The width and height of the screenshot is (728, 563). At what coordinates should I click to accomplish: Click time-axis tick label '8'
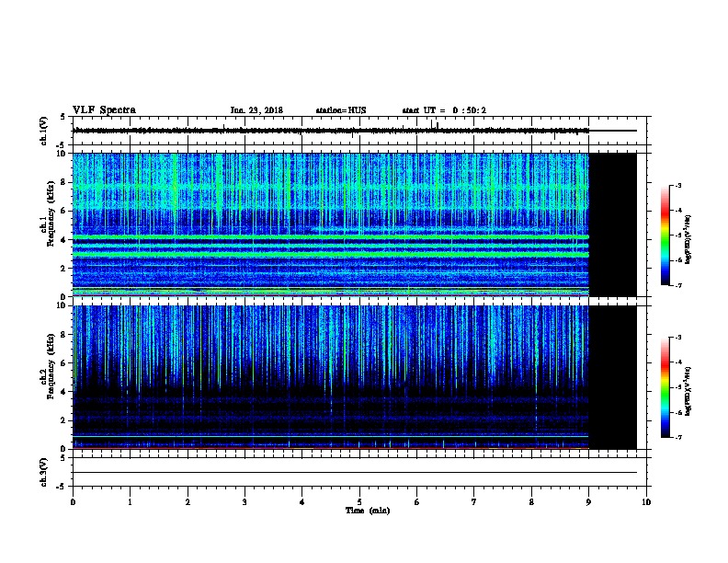[x=531, y=502]
